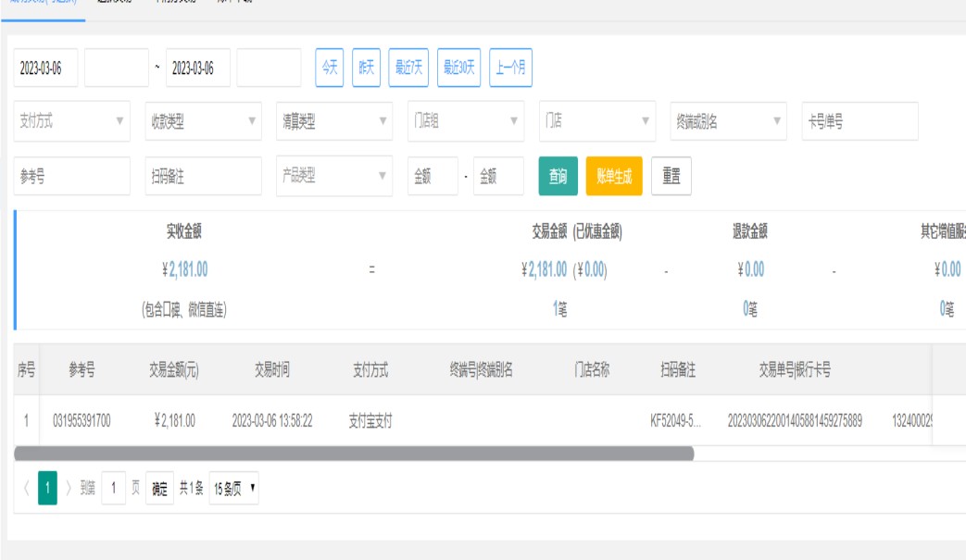
Task: Choose the 上一个月 date range button
Action: pos(510,68)
